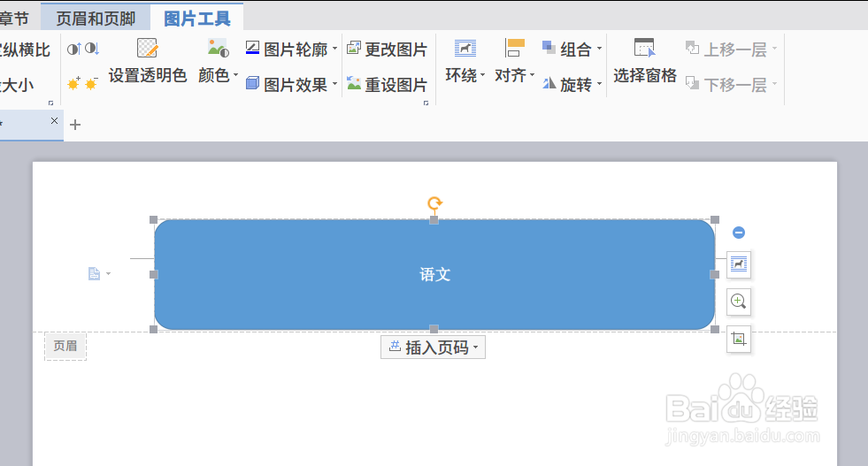868x466 pixels.
Task: Click the bottom-middle resize handle of the shape
Action: [434, 329]
